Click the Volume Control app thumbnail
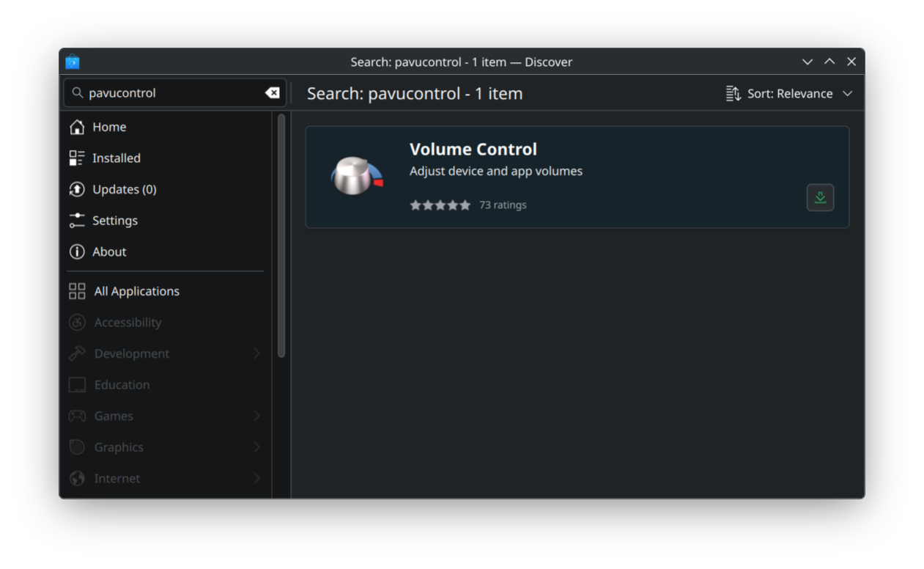This screenshot has width=924, height=569. tap(357, 176)
